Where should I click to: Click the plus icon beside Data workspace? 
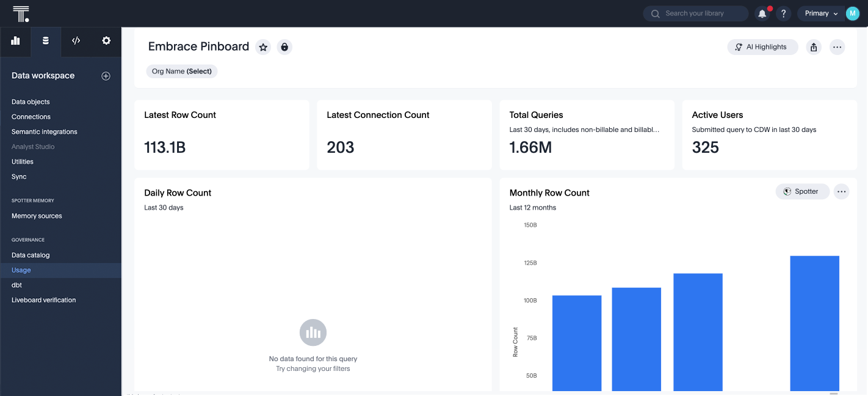click(x=106, y=76)
